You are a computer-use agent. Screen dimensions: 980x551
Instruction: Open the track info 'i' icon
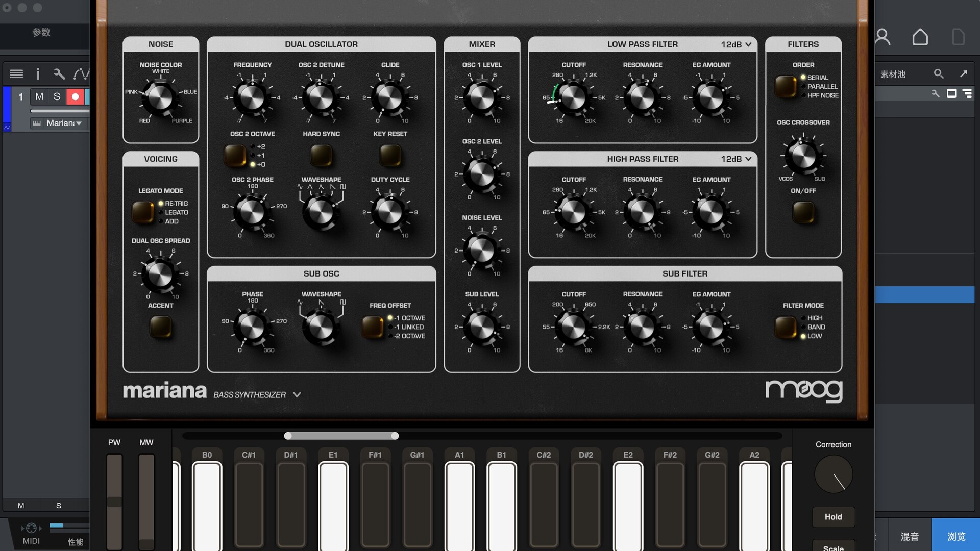[38, 74]
